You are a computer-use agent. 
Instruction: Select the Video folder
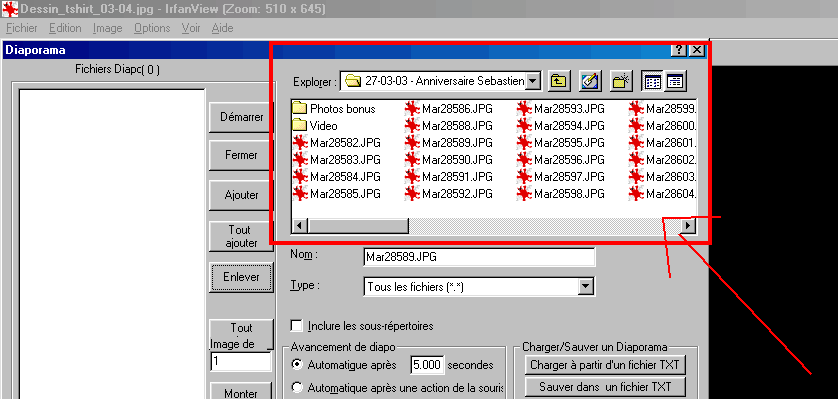point(315,126)
